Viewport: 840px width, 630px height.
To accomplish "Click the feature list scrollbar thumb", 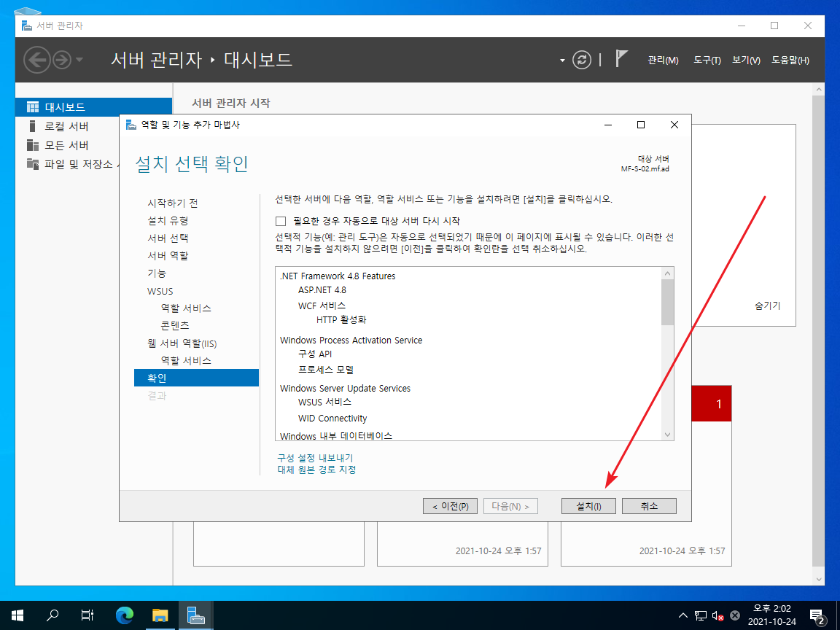I will point(667,302).
